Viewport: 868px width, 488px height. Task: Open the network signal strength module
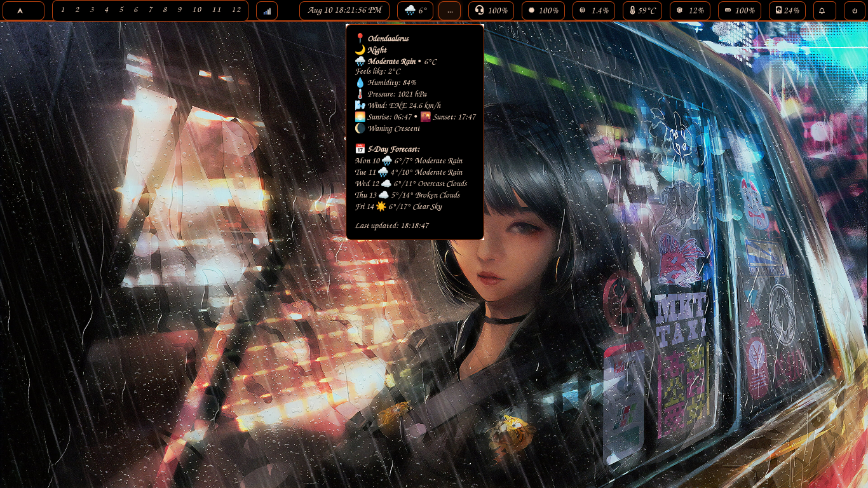tap(267, 11)
